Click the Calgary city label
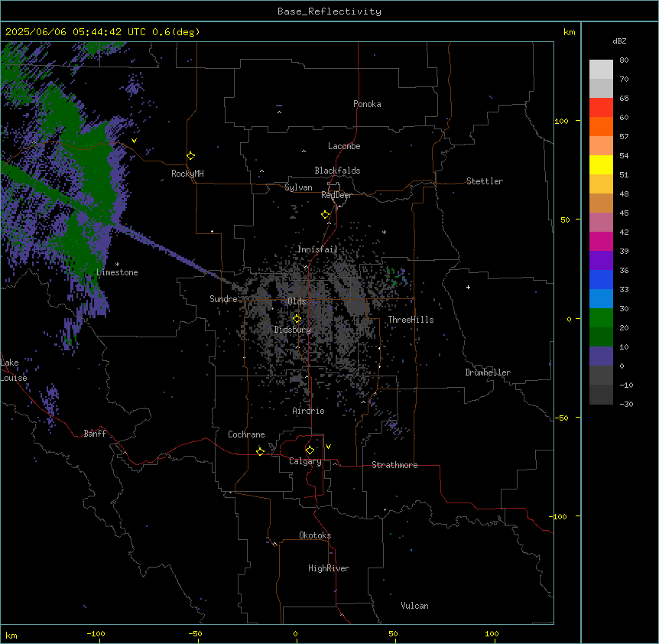 pyautogui.click(x=305, y=461)
